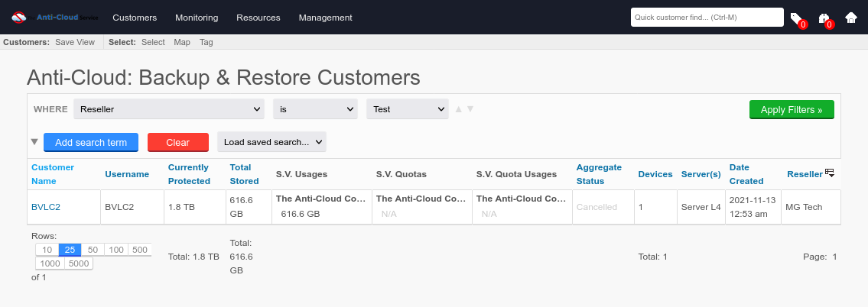868x307 pixels.
Task: Move search term up with the up arrow
Action: coord(458,109)
